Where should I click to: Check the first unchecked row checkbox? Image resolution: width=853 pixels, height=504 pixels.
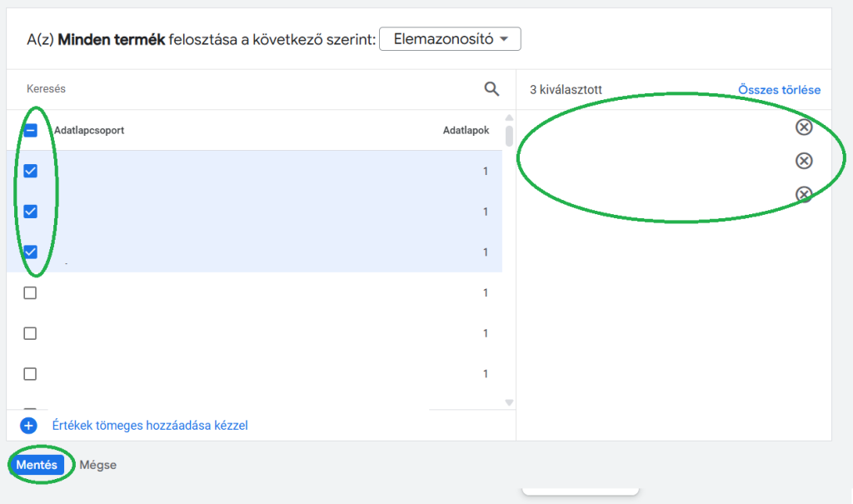(30, 292)
